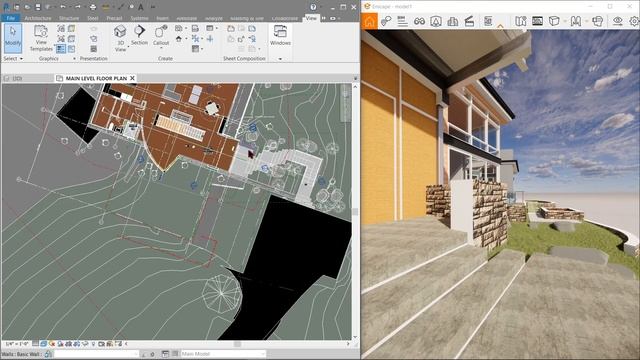
Task: Click the Revit application R logo
Action: click(x=6, y=7)
